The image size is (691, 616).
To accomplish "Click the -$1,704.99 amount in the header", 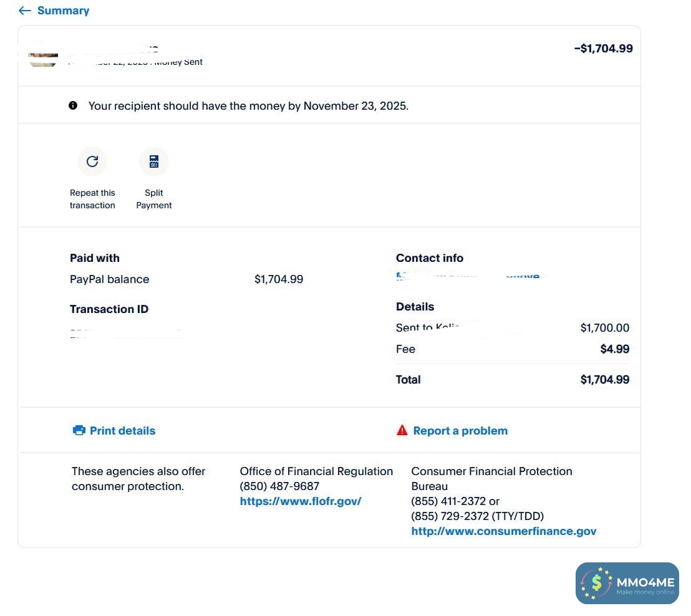I will [x=603, y=49].
